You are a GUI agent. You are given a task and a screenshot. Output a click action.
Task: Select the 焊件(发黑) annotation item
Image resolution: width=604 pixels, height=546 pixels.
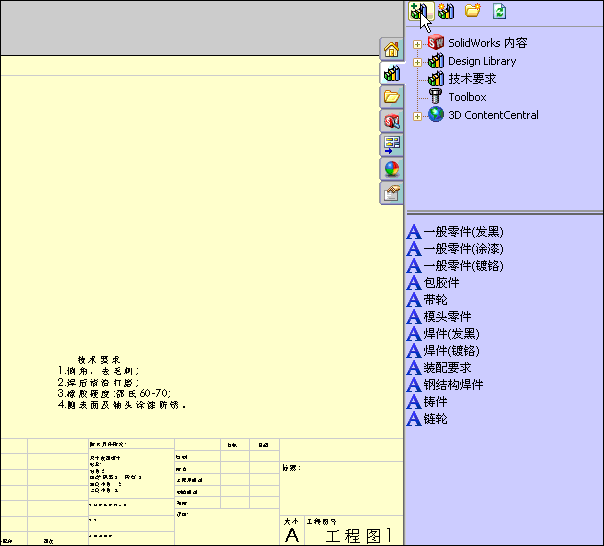click(x=443, y=334)
